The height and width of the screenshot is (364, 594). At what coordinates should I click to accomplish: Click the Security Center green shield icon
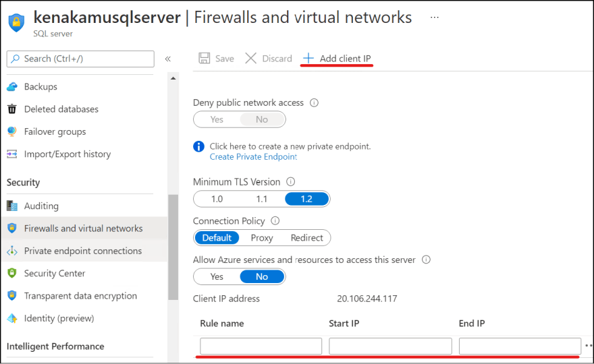12,273
